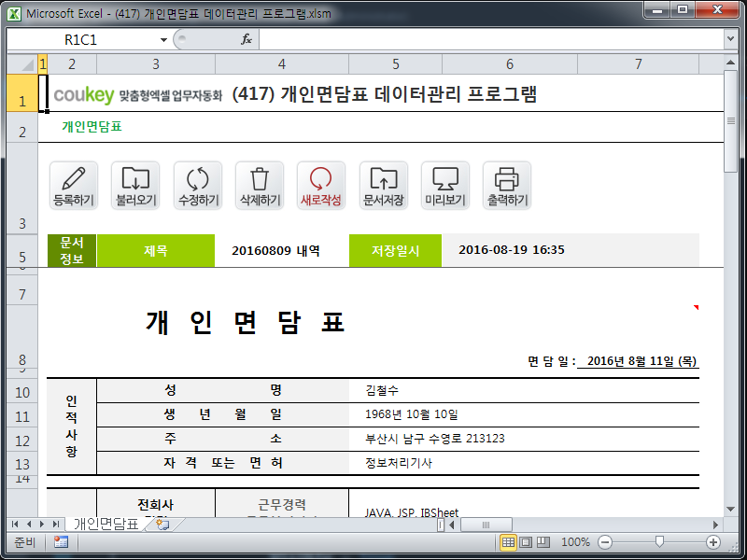Print with the 출력하기 printer button

507,186
